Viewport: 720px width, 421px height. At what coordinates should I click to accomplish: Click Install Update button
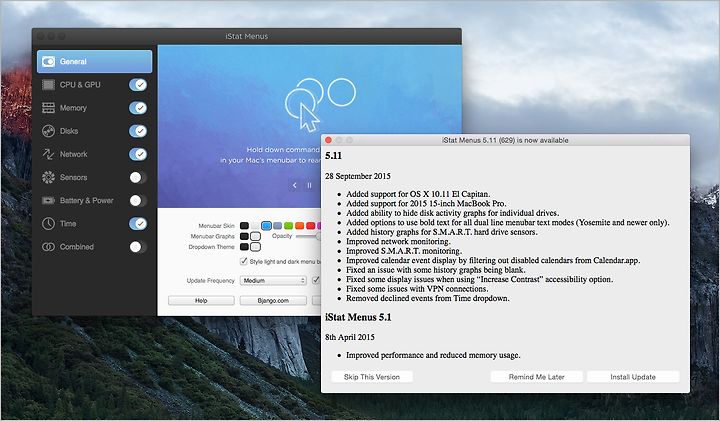point(633,377)
